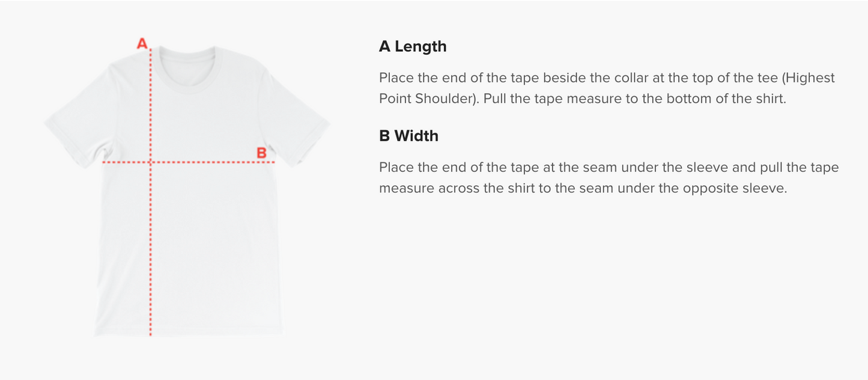
Task: Select the "A Length" heading
Action: pos(413,46)
